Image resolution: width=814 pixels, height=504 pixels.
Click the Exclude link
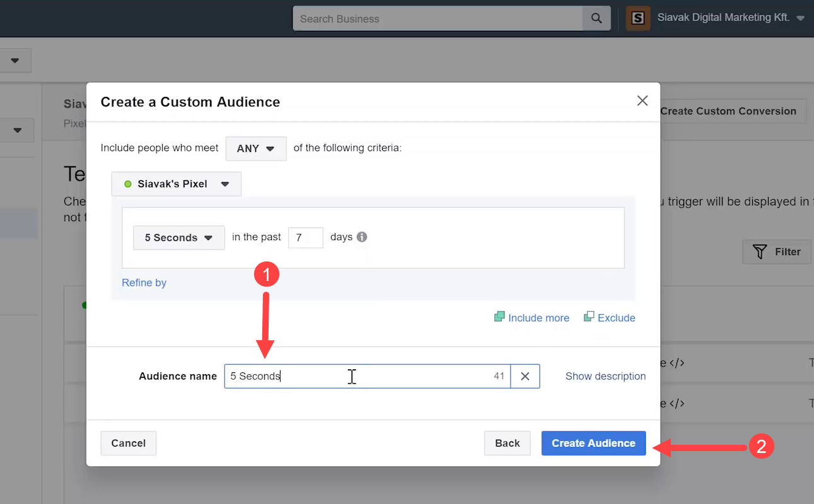(610, 318)
